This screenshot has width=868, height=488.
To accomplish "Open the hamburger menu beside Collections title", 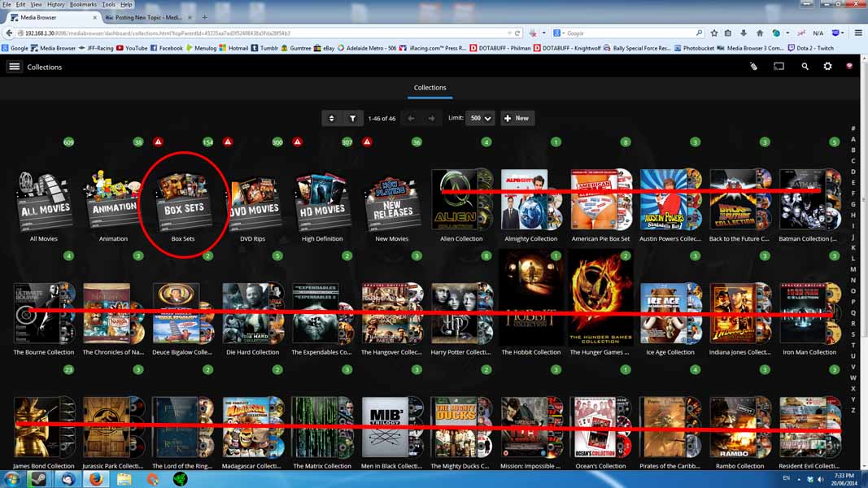I will [x=14, y=67].
